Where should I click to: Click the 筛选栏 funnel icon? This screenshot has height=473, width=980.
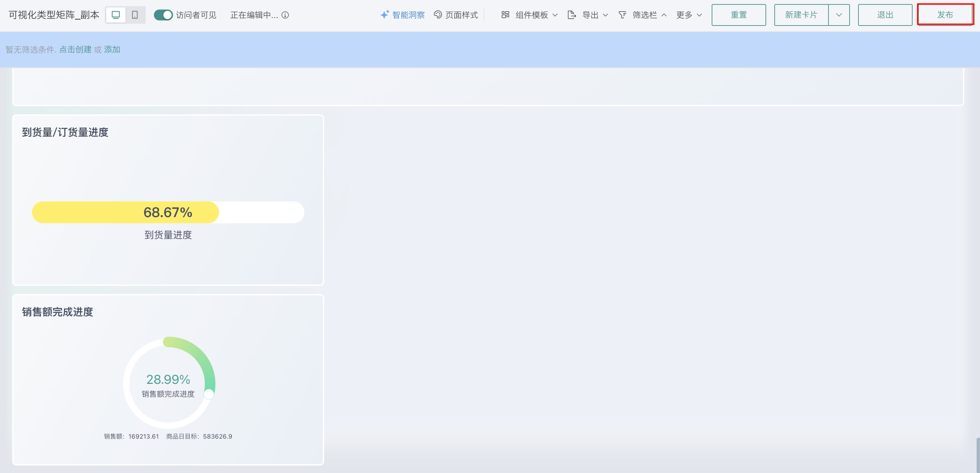622,15
